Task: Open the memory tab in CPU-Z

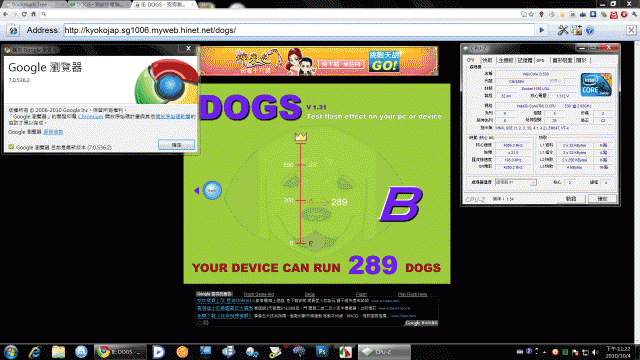Action: pyautogui.click(x=524, y=60)
